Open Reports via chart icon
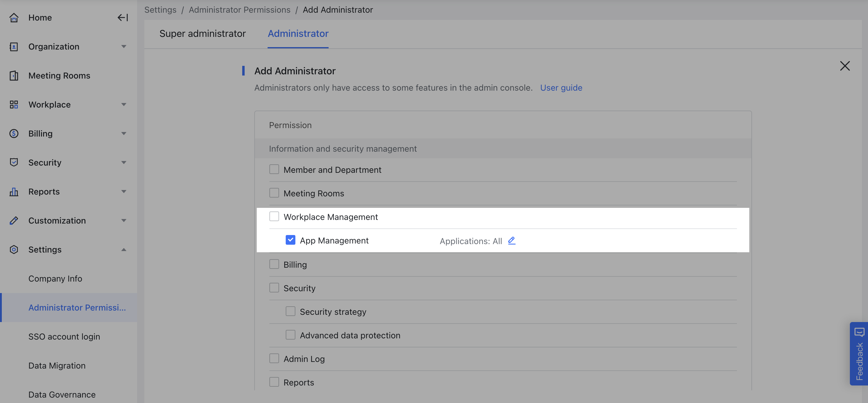Screen dimensions: 868x403 (14, 192)
